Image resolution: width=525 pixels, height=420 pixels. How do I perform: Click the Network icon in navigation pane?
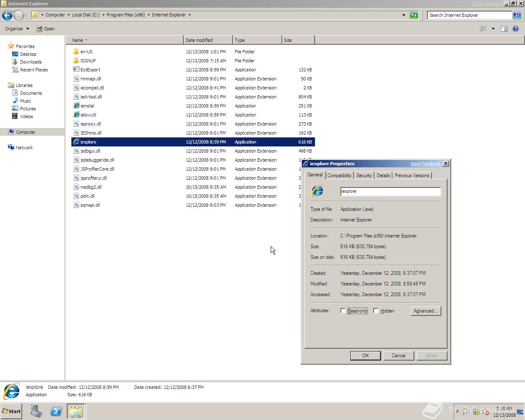click(11, 148)
